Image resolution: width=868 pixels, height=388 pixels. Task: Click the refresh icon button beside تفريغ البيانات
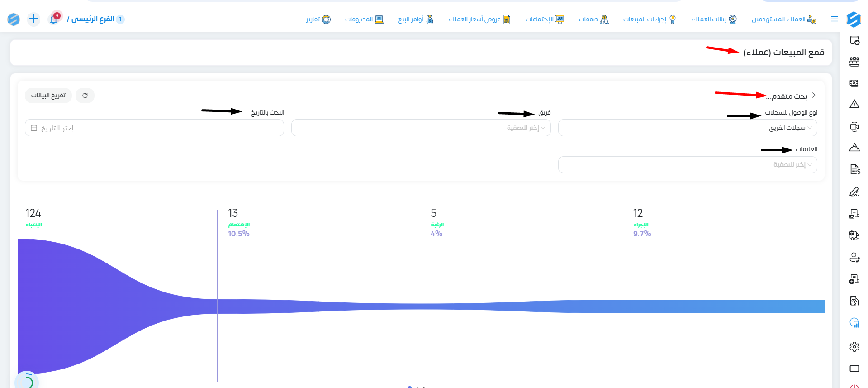pyautogui.click(x=85, y=96)
